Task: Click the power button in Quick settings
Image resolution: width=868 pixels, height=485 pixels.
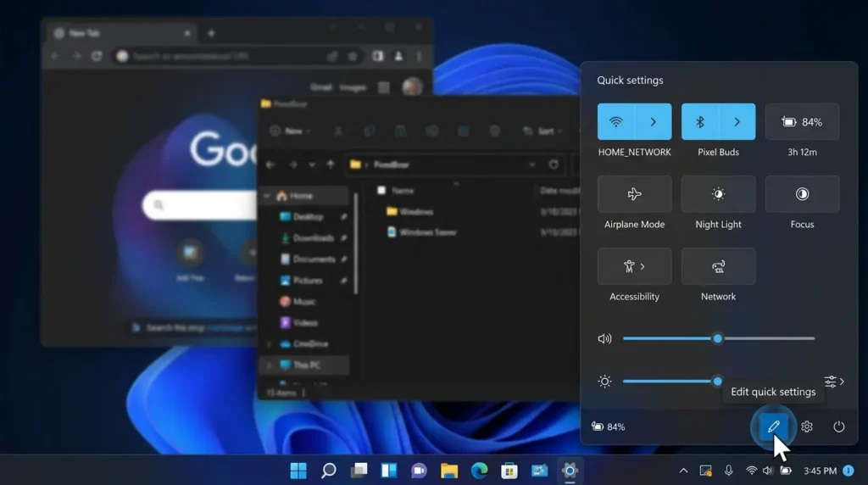Action: 838,426
